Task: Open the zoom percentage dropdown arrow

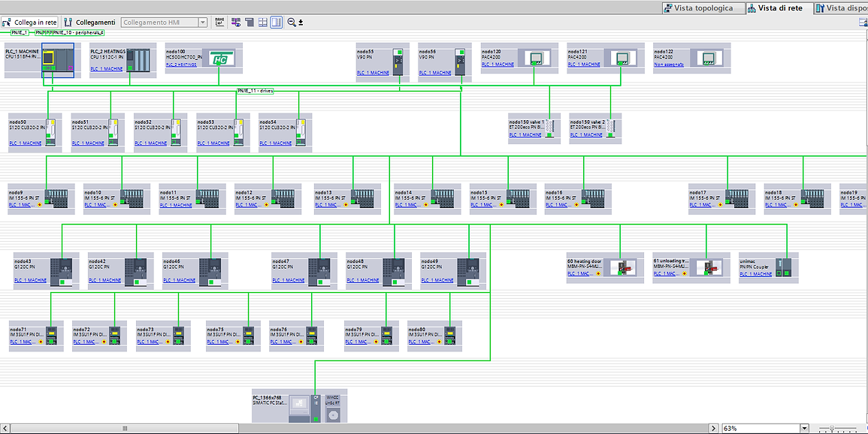Action: [x=805, y=429]
